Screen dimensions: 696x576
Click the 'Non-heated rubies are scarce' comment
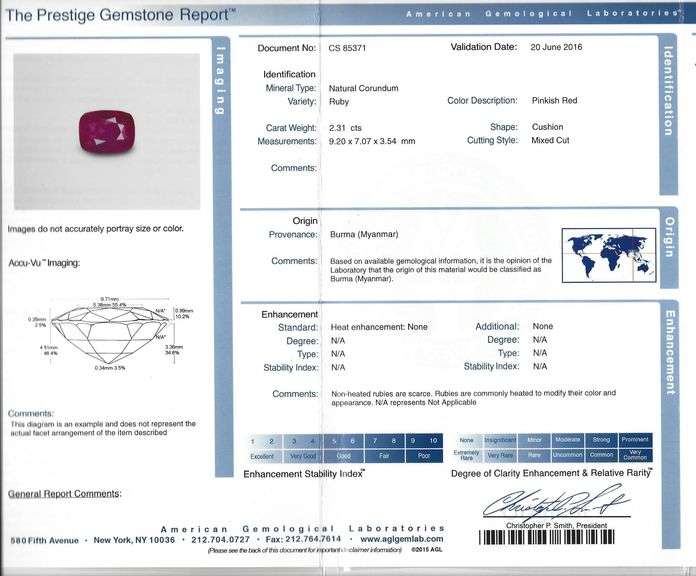coord(474,398)
